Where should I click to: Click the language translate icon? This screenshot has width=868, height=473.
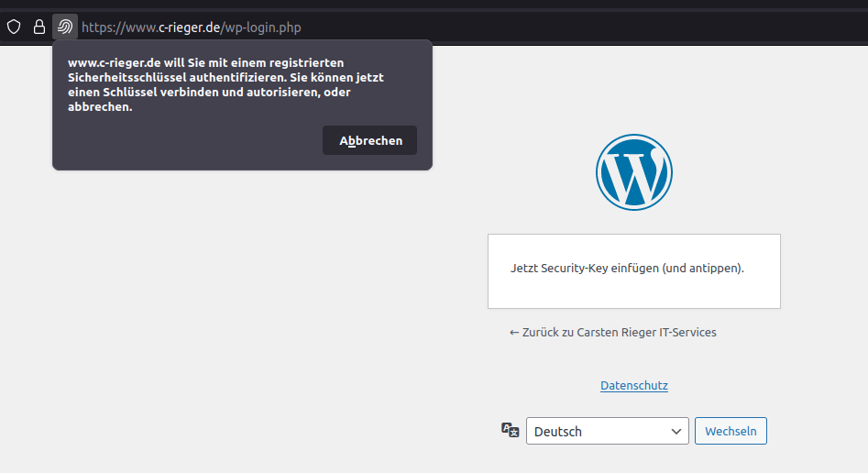510,430
